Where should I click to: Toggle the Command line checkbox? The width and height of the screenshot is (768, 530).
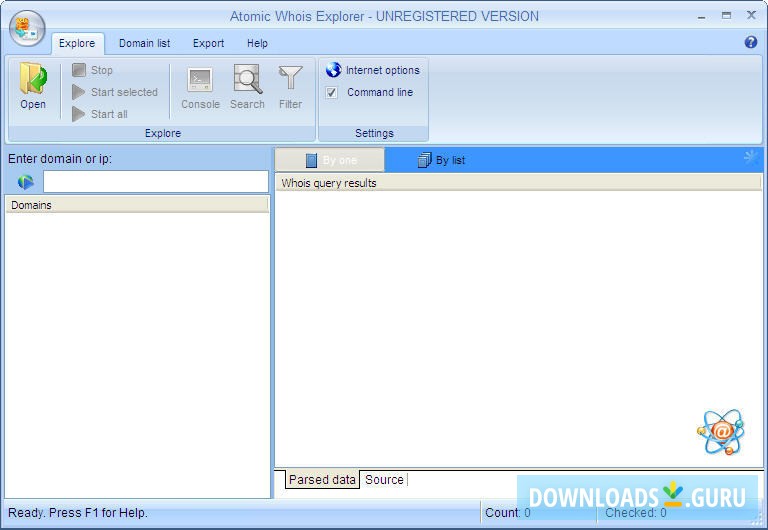pyautogui.click(x=332, y=93)
